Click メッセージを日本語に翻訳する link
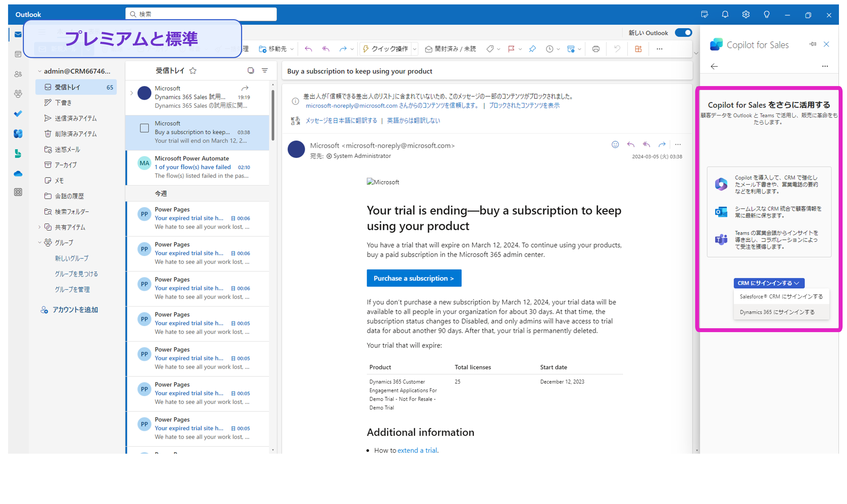847x504 pixels. tap(341, 121)
